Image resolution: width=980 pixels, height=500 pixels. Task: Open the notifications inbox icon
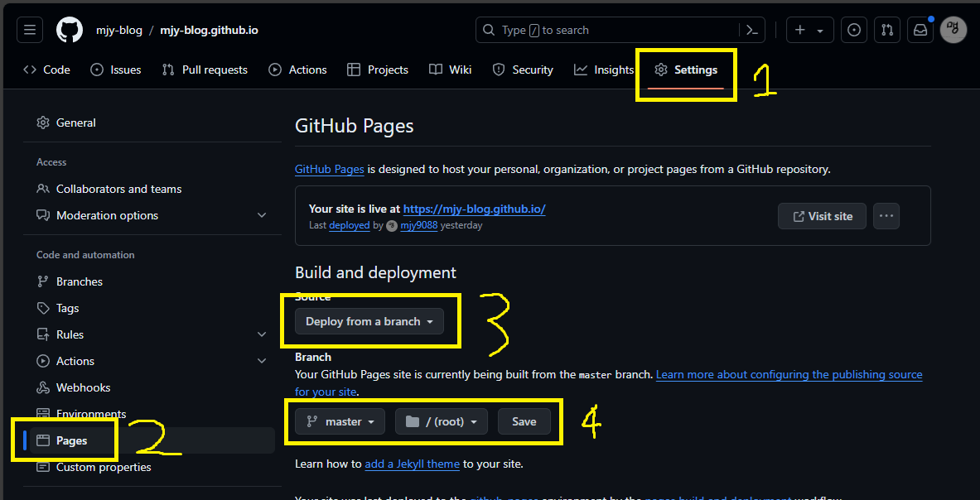(920, 31)
